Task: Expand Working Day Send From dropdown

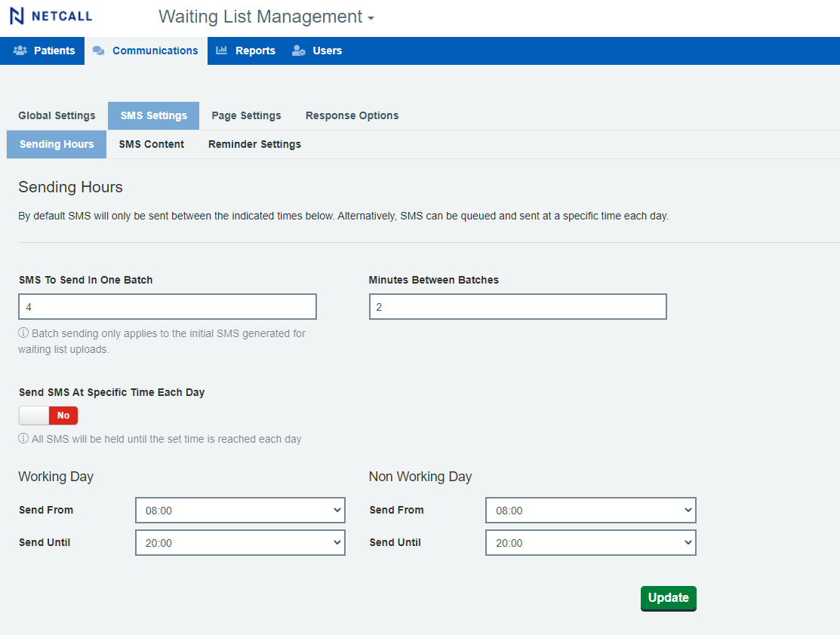Action: (x=240, y=511)
